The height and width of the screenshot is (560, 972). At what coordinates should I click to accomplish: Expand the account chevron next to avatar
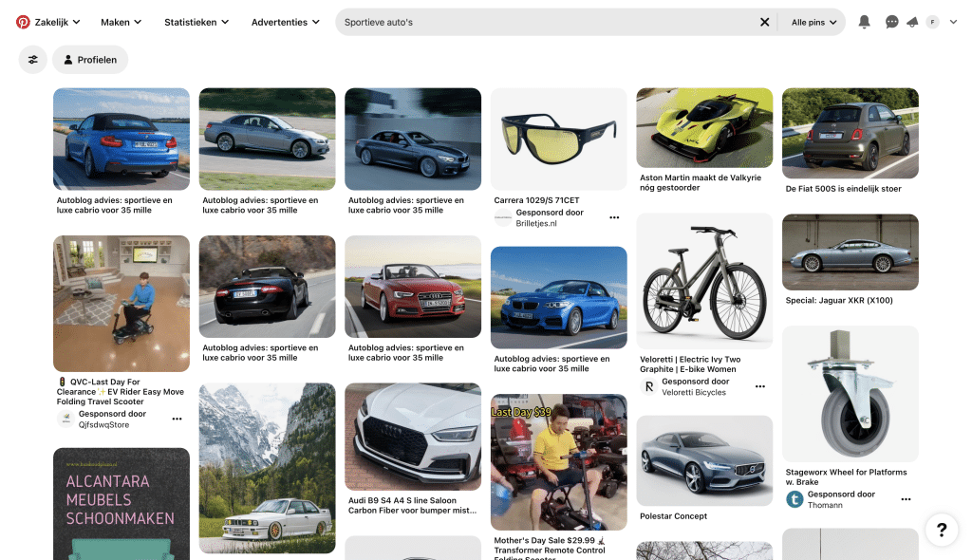pyautogui.click(x=953, y=23)
